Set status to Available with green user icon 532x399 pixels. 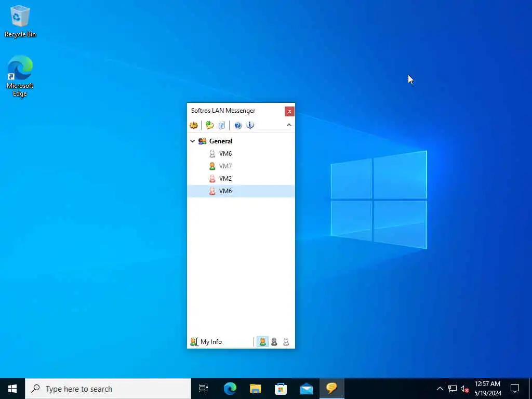(262, 342)
